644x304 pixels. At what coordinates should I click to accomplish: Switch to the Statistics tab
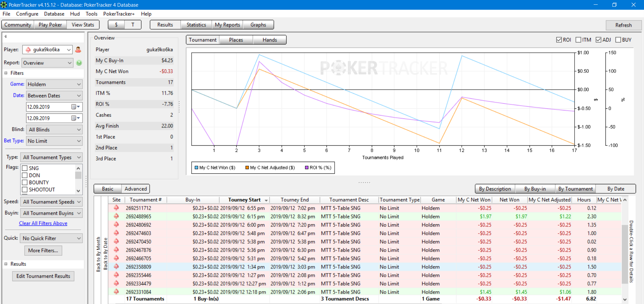point(196,25)
